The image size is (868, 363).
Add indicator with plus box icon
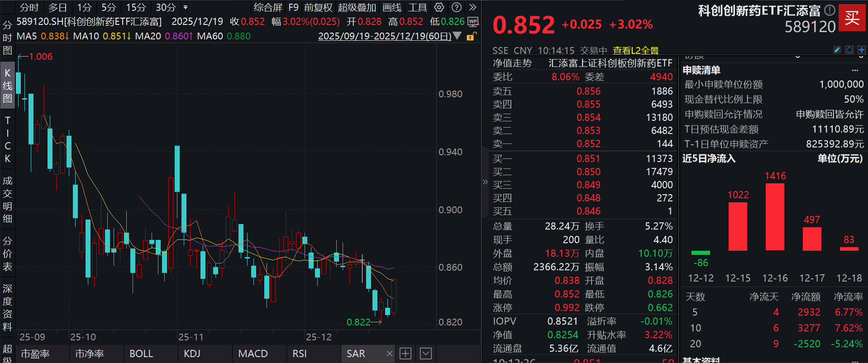405,353
